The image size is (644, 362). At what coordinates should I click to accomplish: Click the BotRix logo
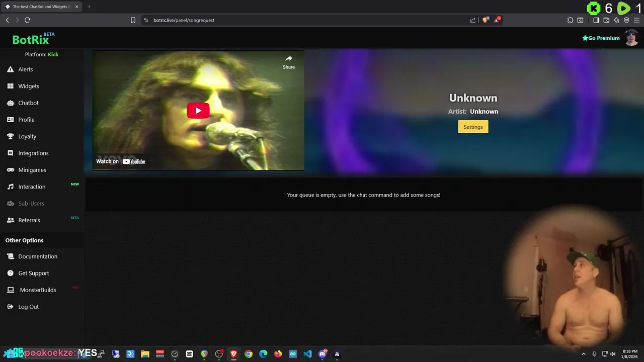click(31, 40)
